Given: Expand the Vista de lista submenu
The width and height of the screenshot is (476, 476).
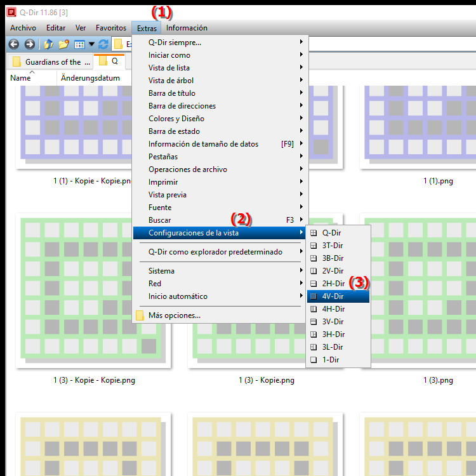Looking at the screenshot, I should 220,68.
